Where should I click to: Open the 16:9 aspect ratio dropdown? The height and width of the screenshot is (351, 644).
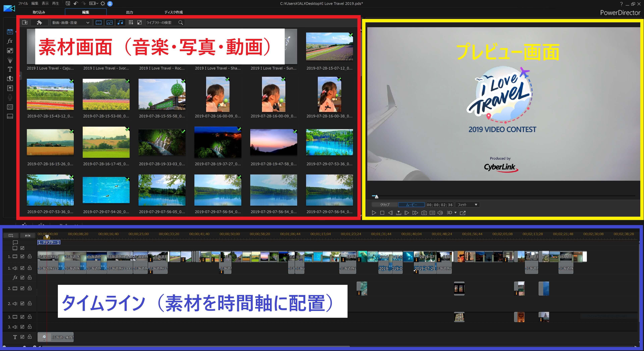pos(94,4)
